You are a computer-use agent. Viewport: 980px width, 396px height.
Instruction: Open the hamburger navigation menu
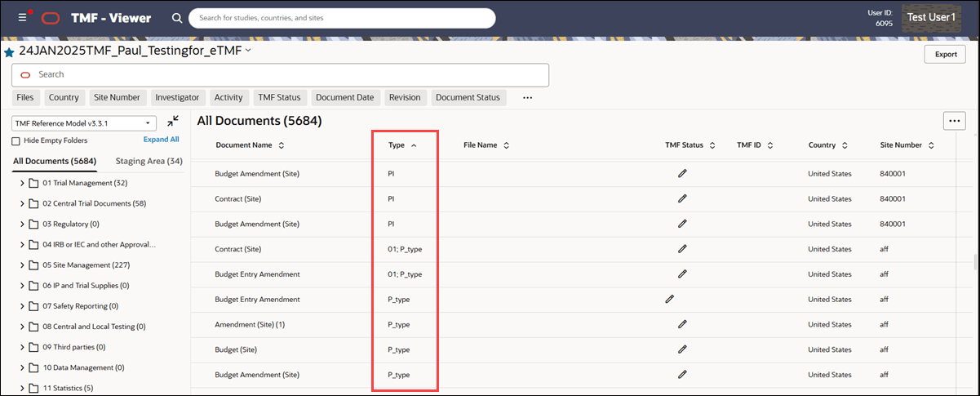pyautogui.click(x=22, y=17)
